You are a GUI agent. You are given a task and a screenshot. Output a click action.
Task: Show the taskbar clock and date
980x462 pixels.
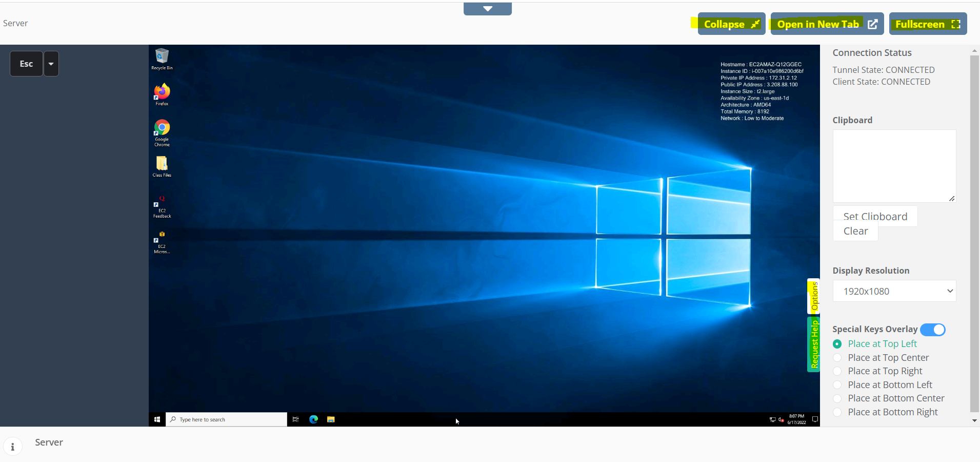[x=797, y=419]
